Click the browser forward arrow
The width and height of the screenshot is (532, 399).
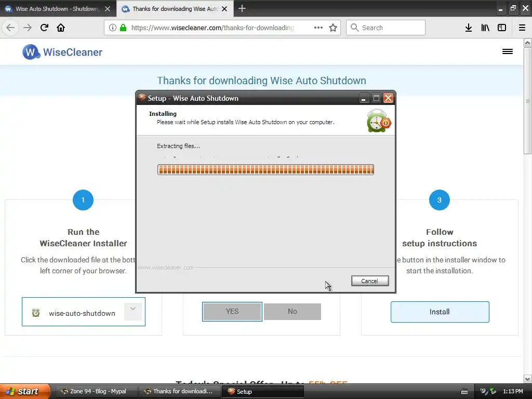pos(28,28)
